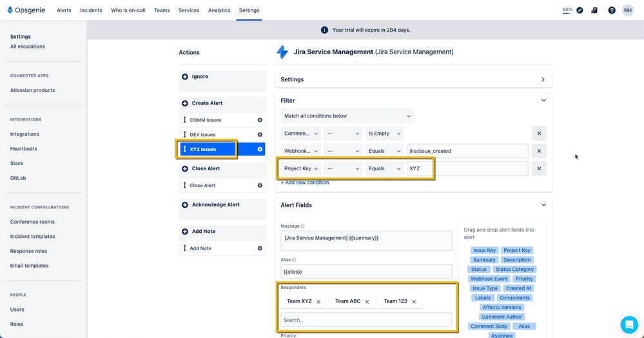Open the Alerts tab

[x=64, y=10]
